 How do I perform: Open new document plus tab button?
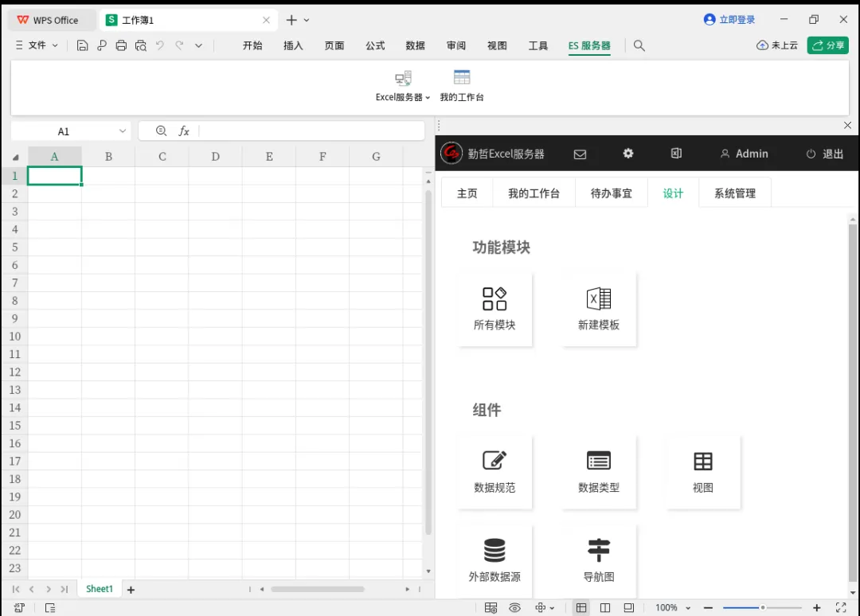[291, 20]
